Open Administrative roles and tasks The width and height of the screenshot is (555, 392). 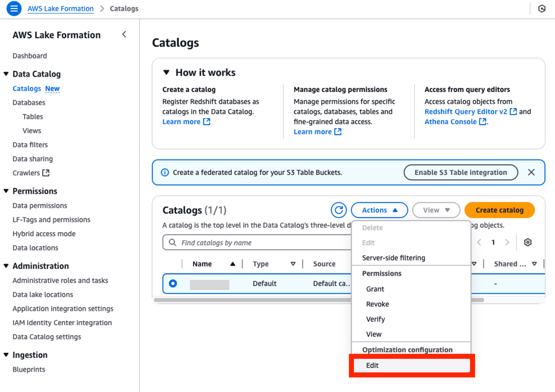[60, 280]
